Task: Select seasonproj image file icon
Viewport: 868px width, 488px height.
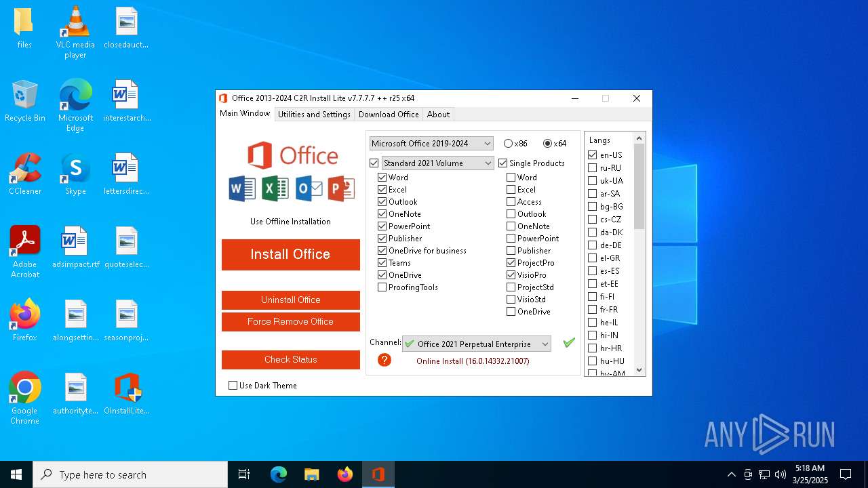Action: [127, 321]
